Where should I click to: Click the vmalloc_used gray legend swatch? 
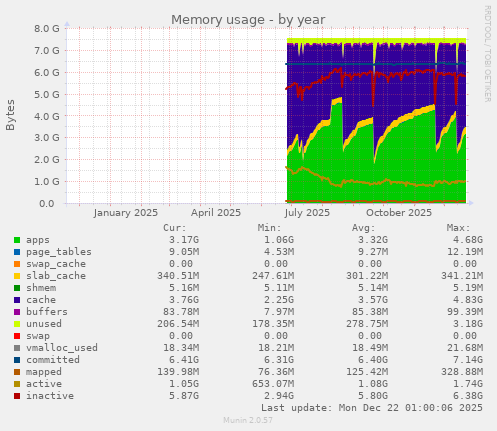click(x=17, y=348)
